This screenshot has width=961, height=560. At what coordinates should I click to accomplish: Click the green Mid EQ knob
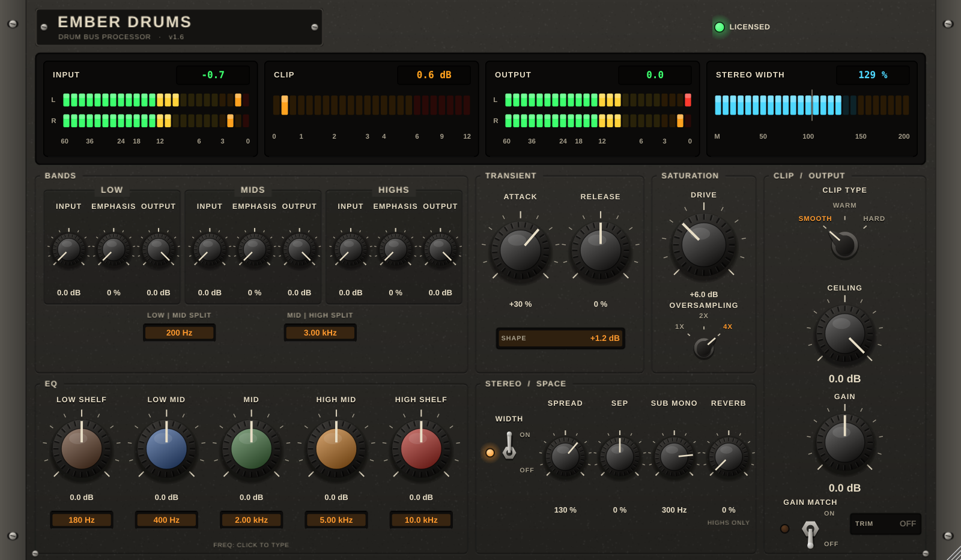click(x=251, y=449)
